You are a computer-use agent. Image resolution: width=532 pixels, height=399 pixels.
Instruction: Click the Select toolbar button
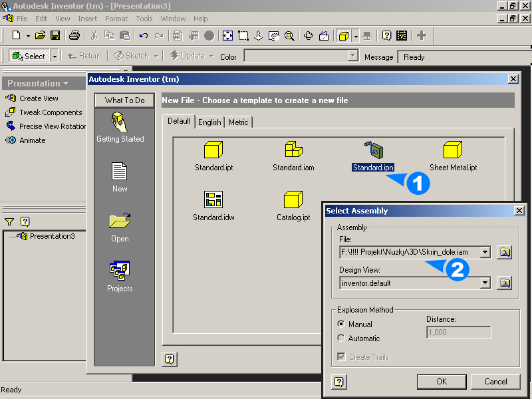pyautogui.click(x=29, y=56)
